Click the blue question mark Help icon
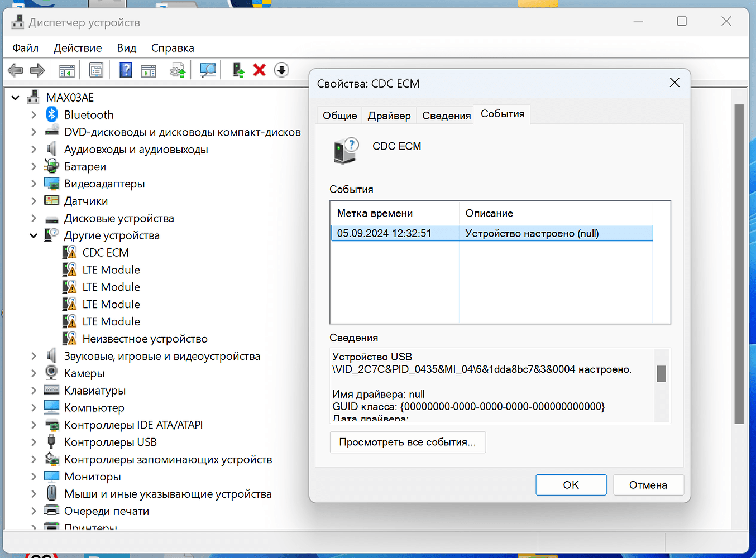This screenshot has width=756, height=558. (126, 70)
